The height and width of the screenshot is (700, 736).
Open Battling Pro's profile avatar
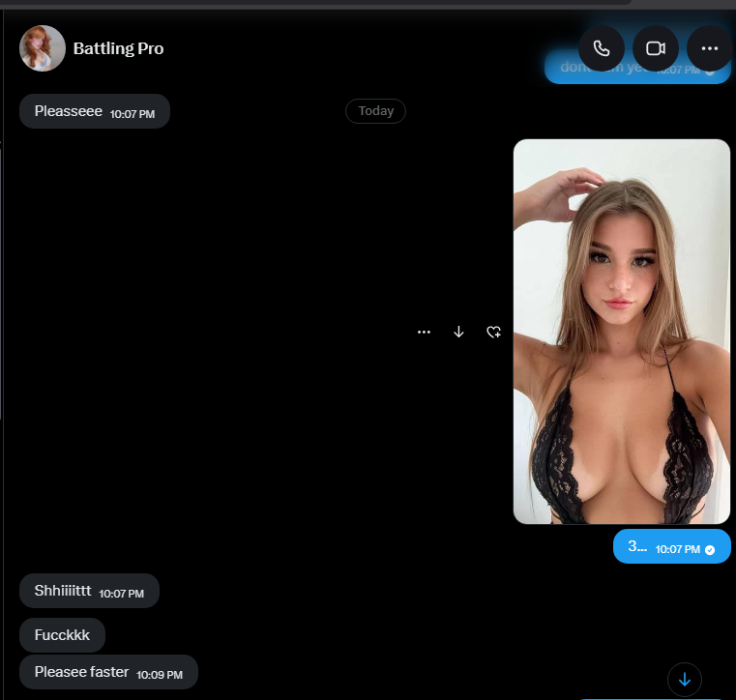click(43, 48)
